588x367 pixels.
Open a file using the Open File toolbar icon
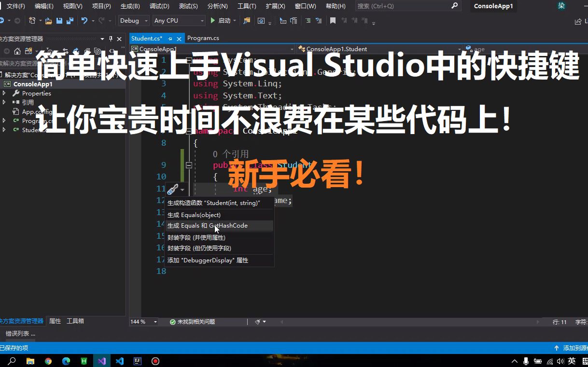click(x=49, y=21)
